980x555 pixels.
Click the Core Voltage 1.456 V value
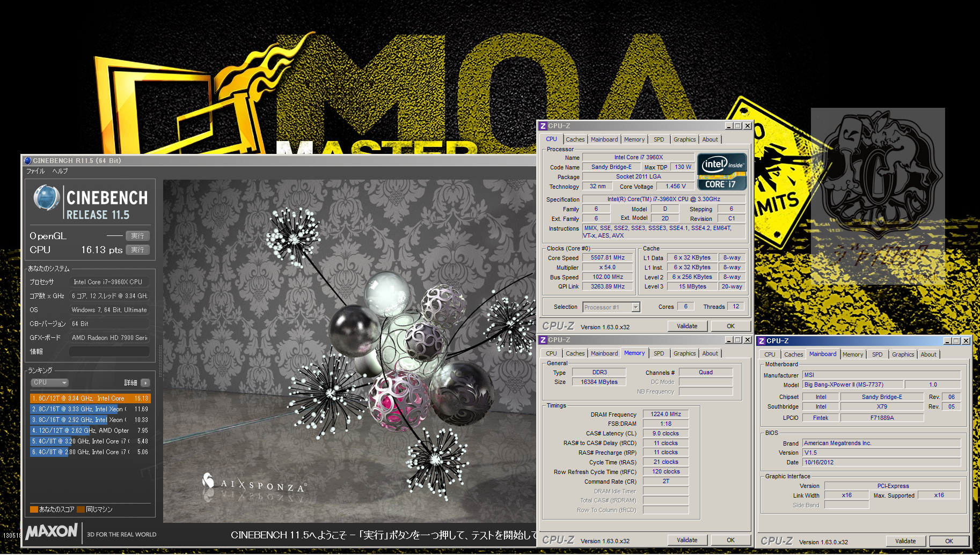click(676, 187)
